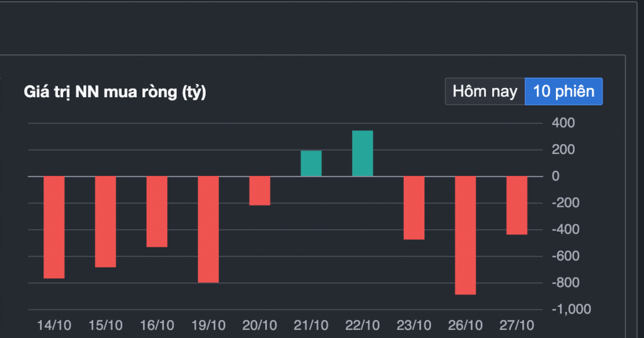This screenshot has width=644, height=338.
Task: Click the 0 y-axis baseline label
Action: click(x=555, y=176)
